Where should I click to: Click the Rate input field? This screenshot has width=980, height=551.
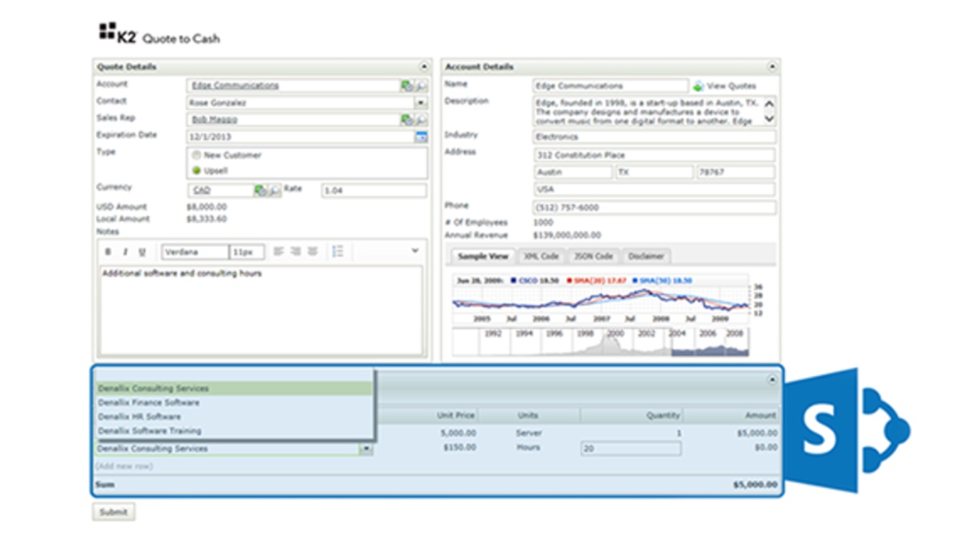(x=374, y=191)
